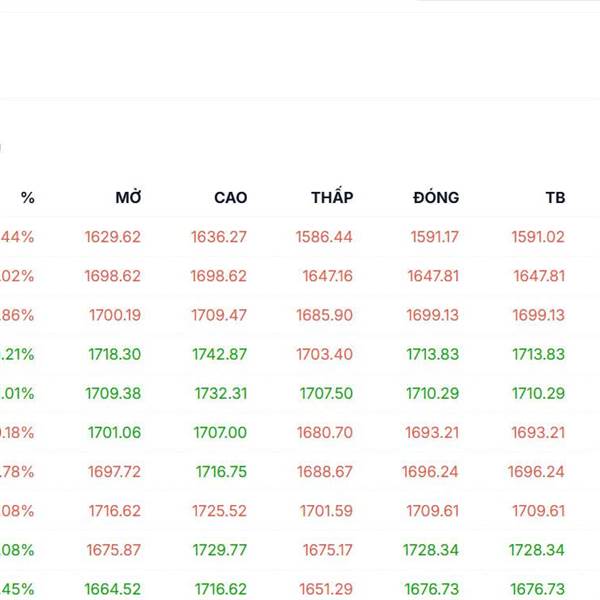
Task: Click the high value 1636.27
Action: 219,237
